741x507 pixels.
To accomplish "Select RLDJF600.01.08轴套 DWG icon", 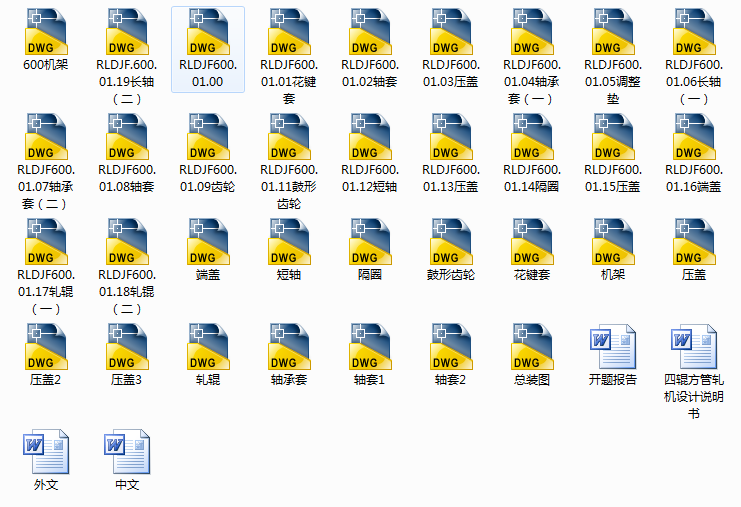I will point(127,137).
